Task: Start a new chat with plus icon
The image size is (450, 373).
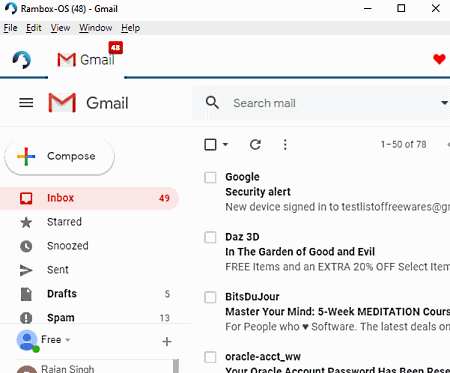Action: pyautogui.click(x=167, y=341)
